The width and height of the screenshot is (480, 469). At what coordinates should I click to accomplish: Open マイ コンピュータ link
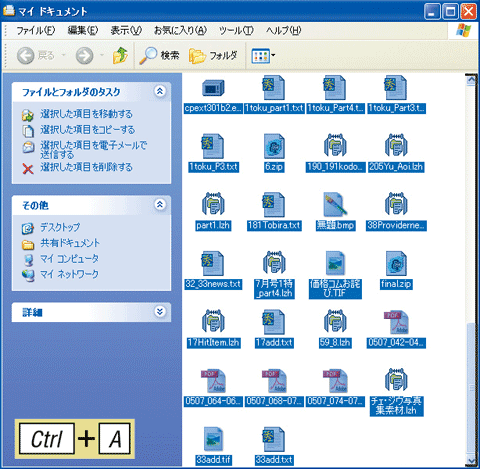point(69,259)
